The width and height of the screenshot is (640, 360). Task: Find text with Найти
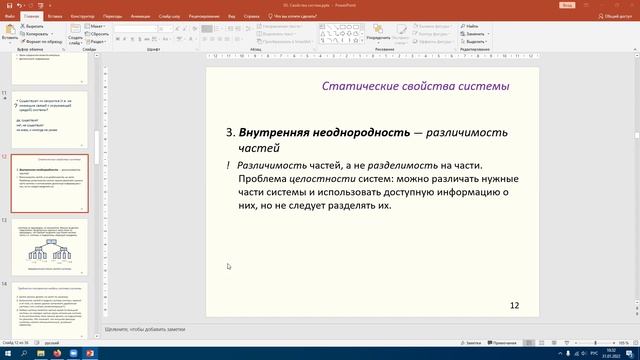click(469, 26)
